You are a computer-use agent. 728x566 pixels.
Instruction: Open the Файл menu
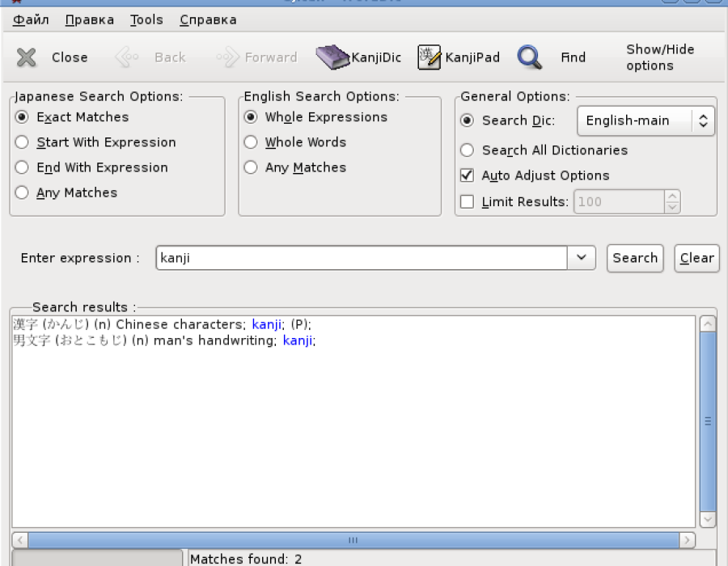(x=31, y=20)
